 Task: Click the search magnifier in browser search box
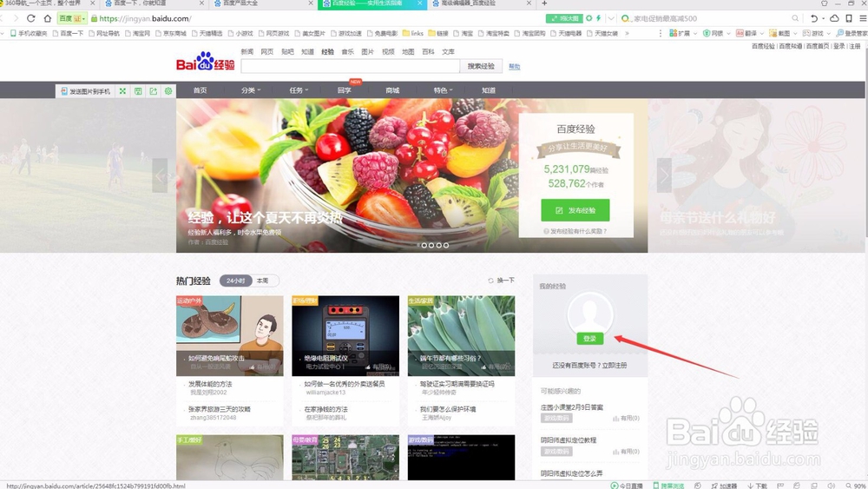(795, 18)
